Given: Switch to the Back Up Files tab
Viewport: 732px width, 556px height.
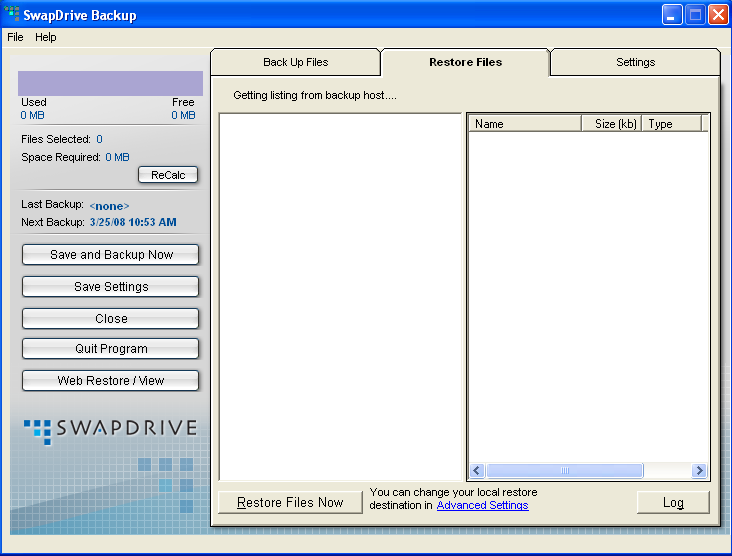Looking at the screenshot, I should coord(296,62).
